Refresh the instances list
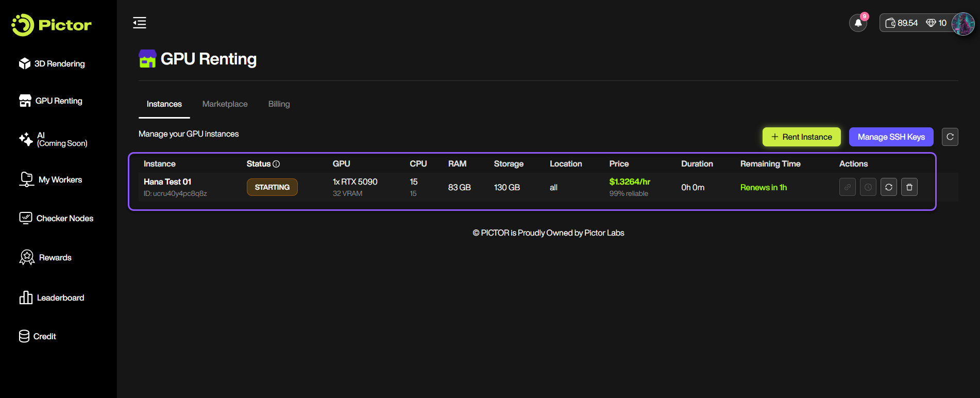 click(x=950, y=137)
